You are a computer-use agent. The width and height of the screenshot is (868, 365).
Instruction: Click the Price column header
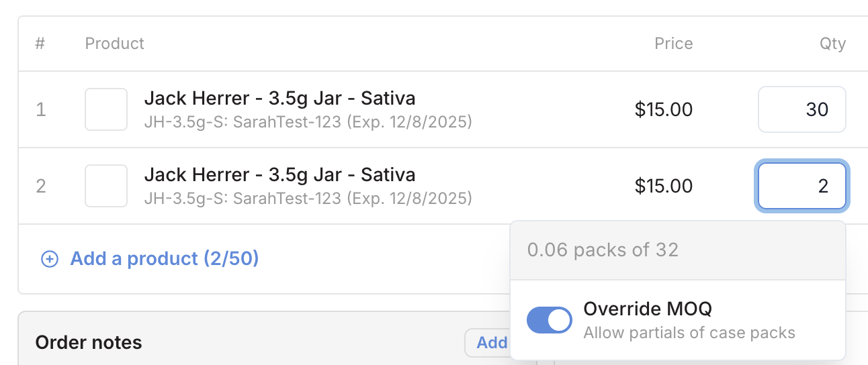(673, 44)
